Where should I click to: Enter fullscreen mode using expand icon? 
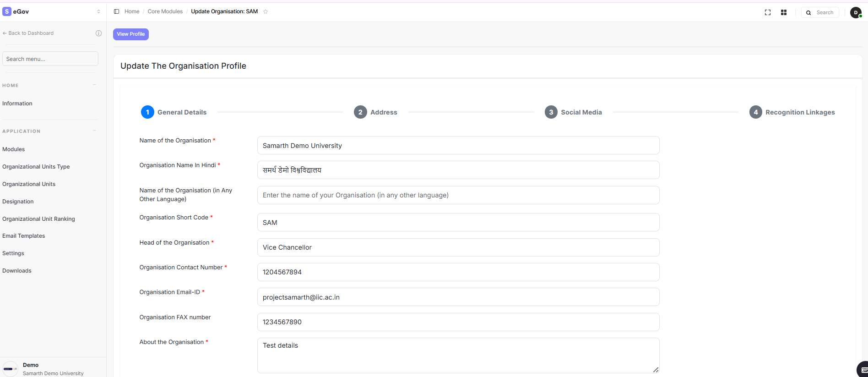[x=768, y=12]
